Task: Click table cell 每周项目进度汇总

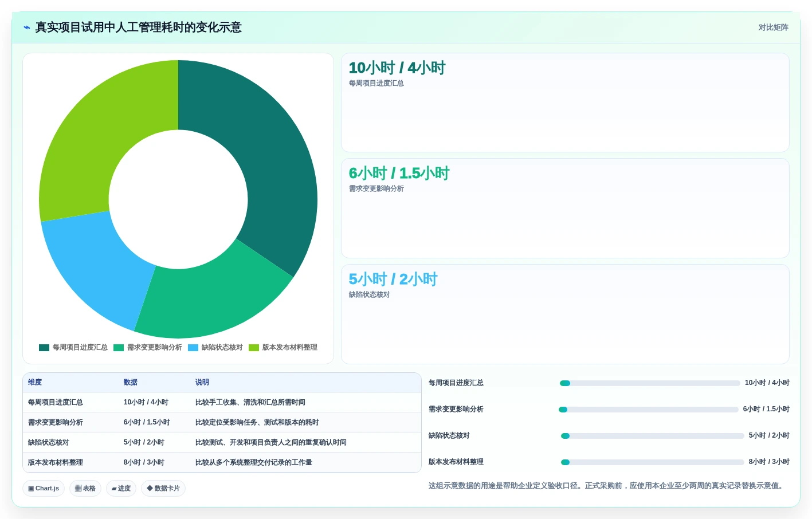Action: [56, 403]
